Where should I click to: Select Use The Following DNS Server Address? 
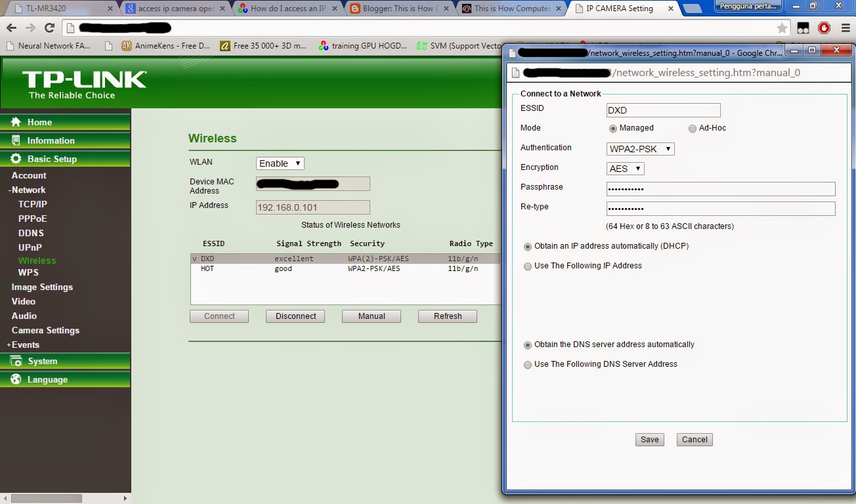tap(528, 365)
